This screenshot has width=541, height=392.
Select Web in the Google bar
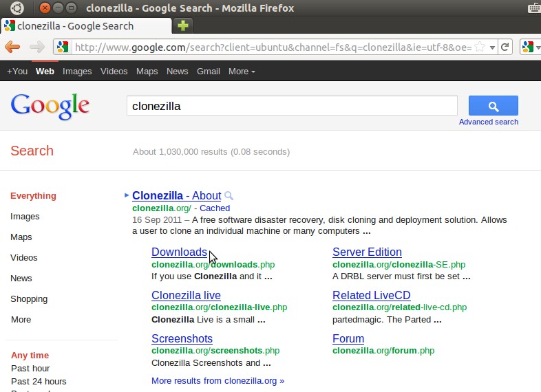tap(45, 72)
